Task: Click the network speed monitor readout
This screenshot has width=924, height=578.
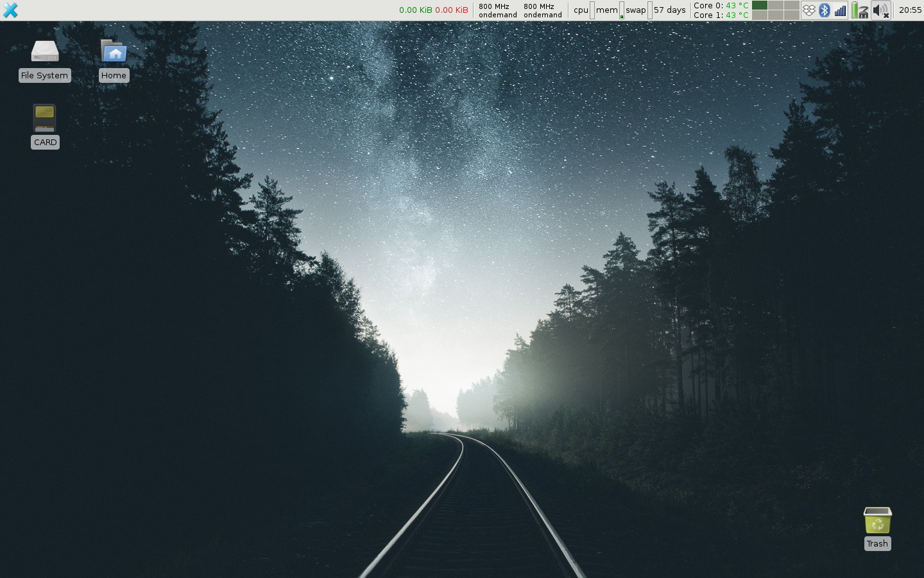Action: [x=433, y=10]
